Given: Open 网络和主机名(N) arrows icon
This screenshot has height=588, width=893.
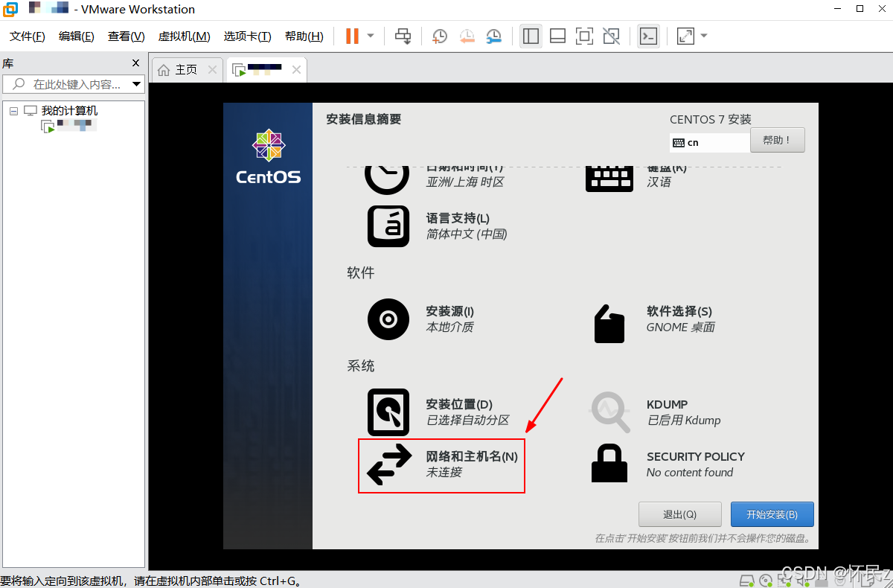Looking at the screenshot, I should (390, 464).
